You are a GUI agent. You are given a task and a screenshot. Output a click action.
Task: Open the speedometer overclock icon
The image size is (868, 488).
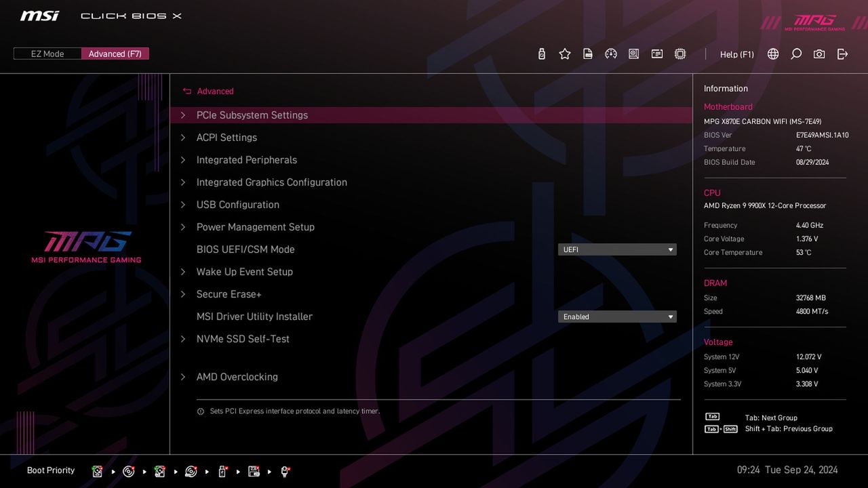[x=611, y=54]
